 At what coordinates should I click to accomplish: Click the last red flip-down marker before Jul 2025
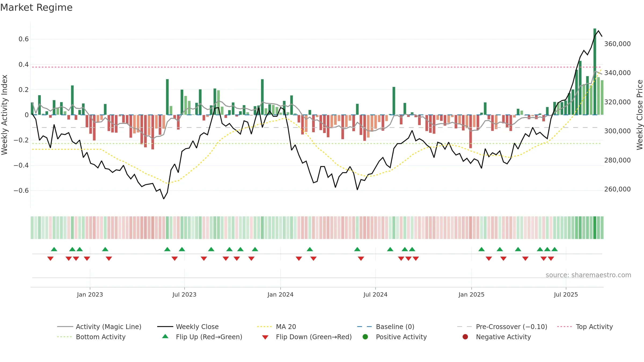pyautogui.click(x=551, y=258)
